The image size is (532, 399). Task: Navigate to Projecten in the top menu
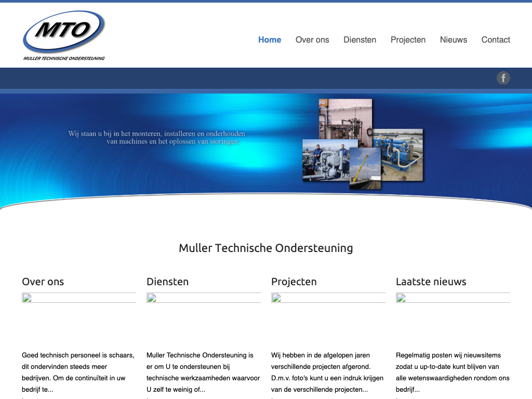pyautogui.click(x=408, y=40)
